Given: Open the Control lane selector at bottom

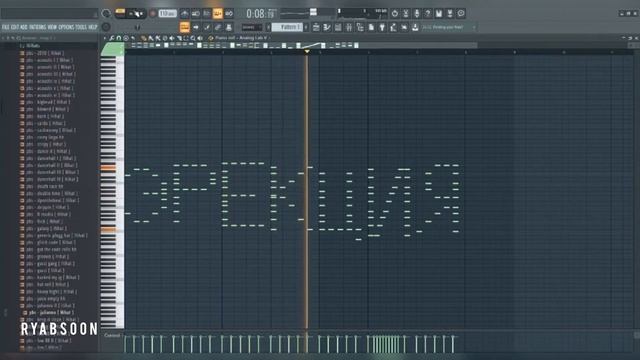Looking at the screenshot, I should click(111, 335).
